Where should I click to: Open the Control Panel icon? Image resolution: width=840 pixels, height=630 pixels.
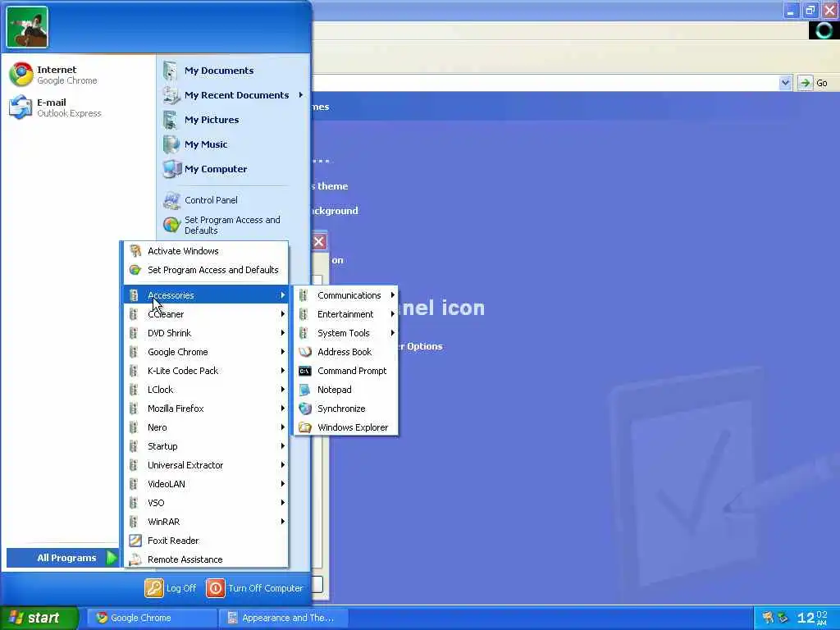point(171,200)
